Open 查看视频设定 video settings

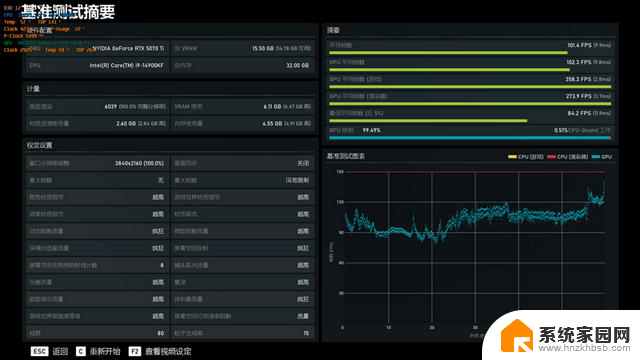click(x=168, y=351)
